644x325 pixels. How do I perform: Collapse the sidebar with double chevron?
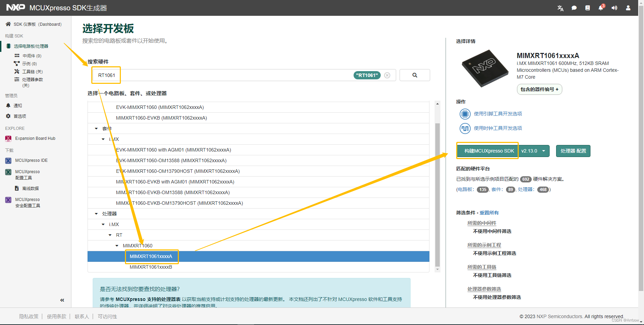pos(62,300)
